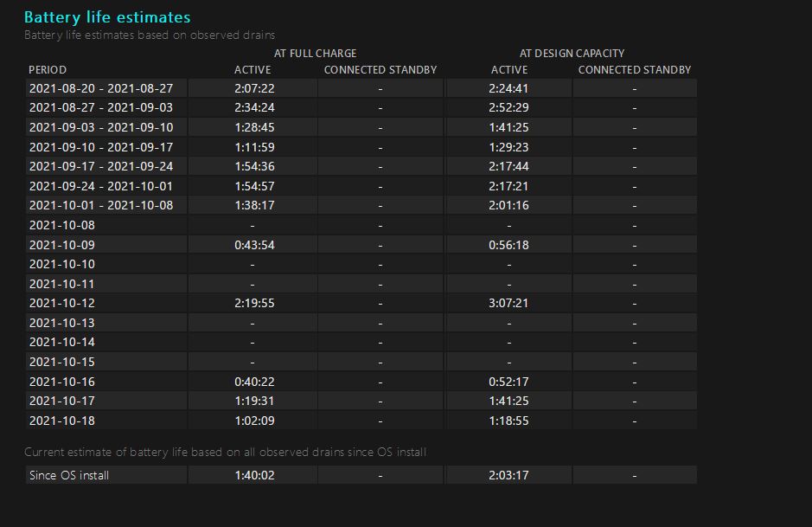This screenshot has height=527, width=812.
Task: Click the design capacity value 0:52:17
Action: tap(508, 382)
